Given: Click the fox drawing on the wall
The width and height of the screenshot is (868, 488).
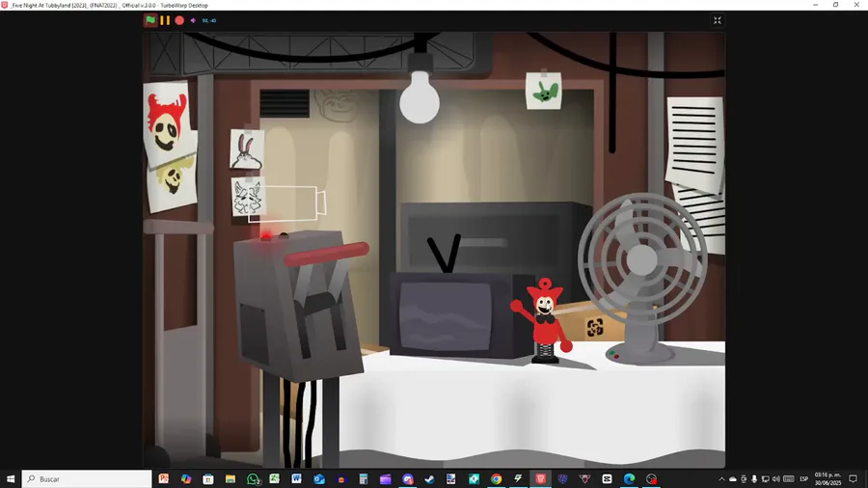Looking at the screenshot, I should point(248,197).
